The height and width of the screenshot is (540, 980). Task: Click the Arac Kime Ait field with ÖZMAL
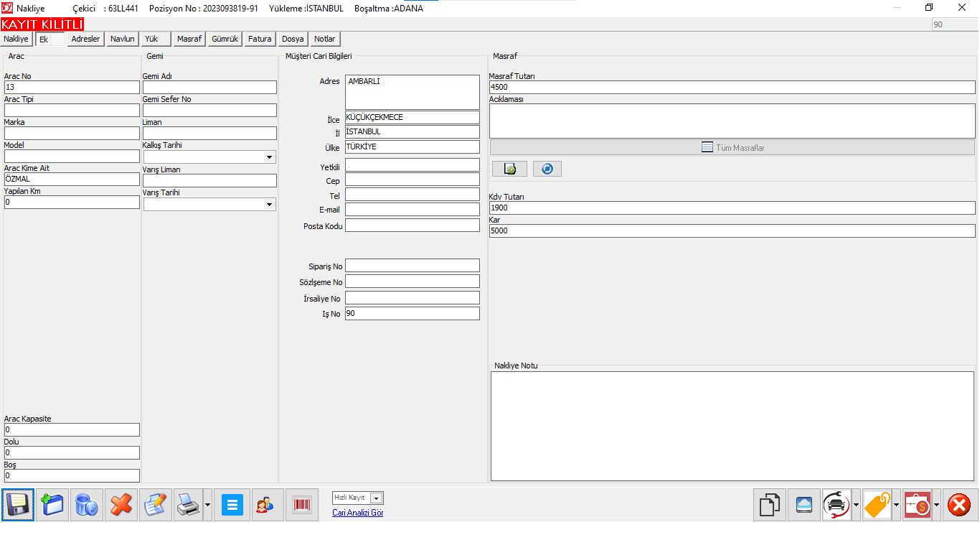point(72,179)
